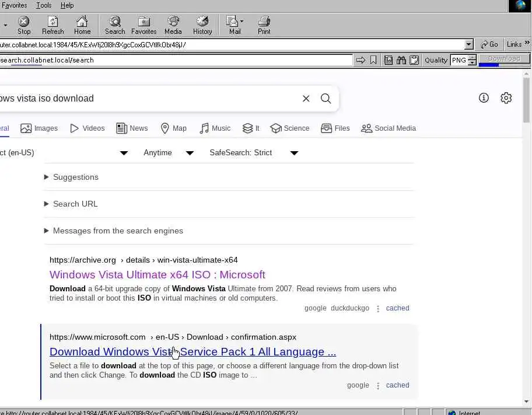Click the clipboard paste icon
The image size is (532, 415).
pyautogui.click(x=414, y=60)
